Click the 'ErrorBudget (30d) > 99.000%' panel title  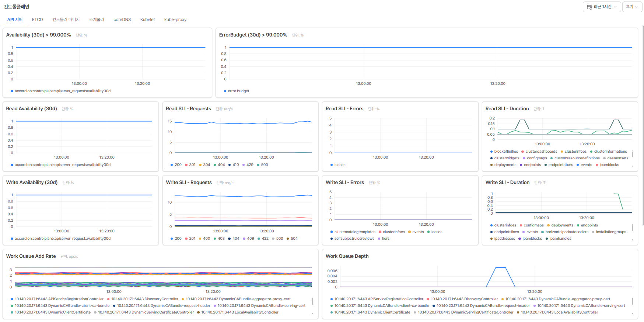(x=253, y=35)
